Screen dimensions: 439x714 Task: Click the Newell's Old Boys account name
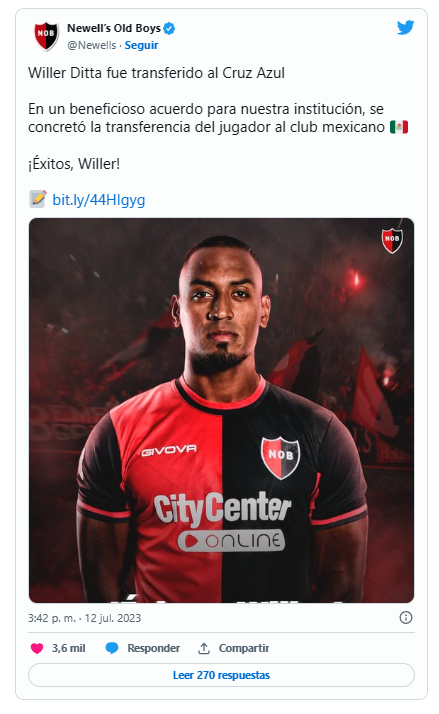click(114, 28)
